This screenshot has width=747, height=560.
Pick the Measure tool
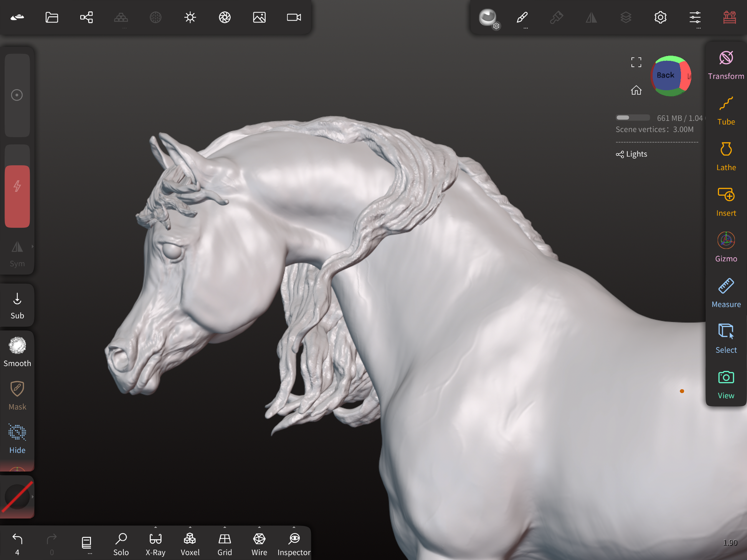pyautogui.click(x=726, y=293)
